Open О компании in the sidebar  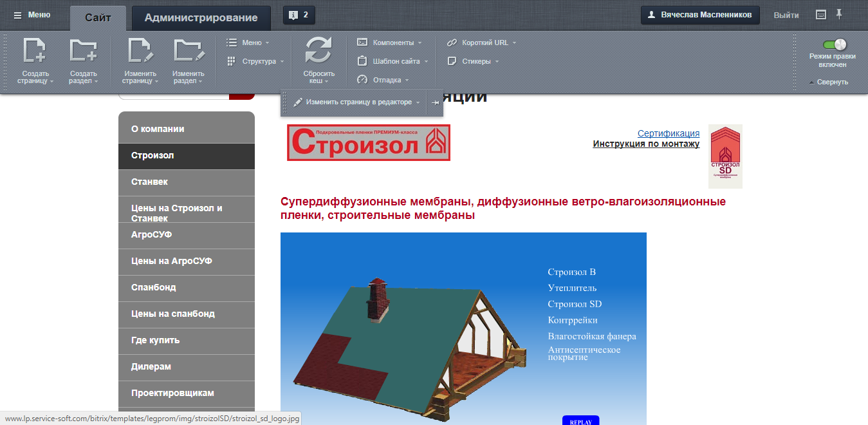187,129
